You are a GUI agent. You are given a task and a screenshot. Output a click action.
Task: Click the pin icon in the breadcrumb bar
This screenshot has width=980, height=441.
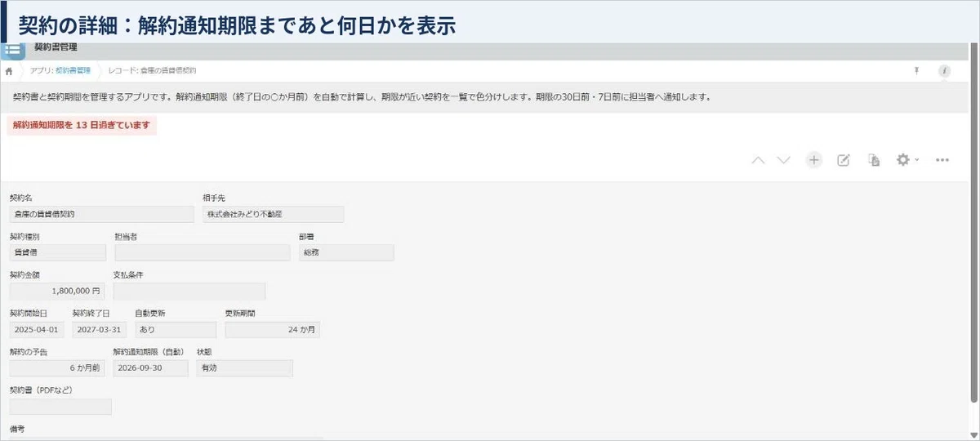pyautogui.click(x=916, y=71)
